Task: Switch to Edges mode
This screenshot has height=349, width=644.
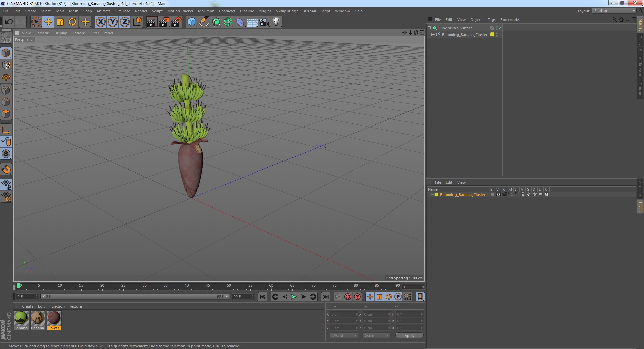Action: click(6, 102)
